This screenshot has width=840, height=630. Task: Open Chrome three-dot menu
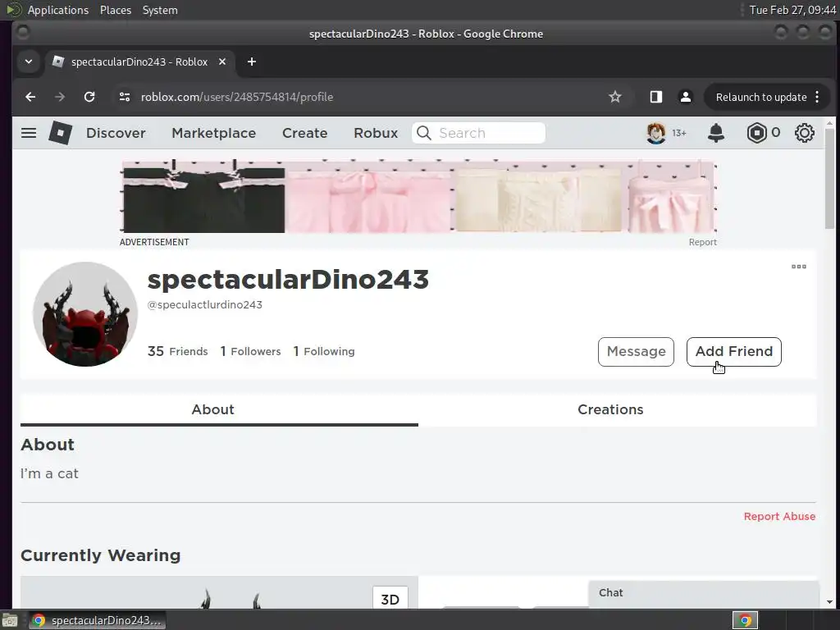(x=817, y=97)
